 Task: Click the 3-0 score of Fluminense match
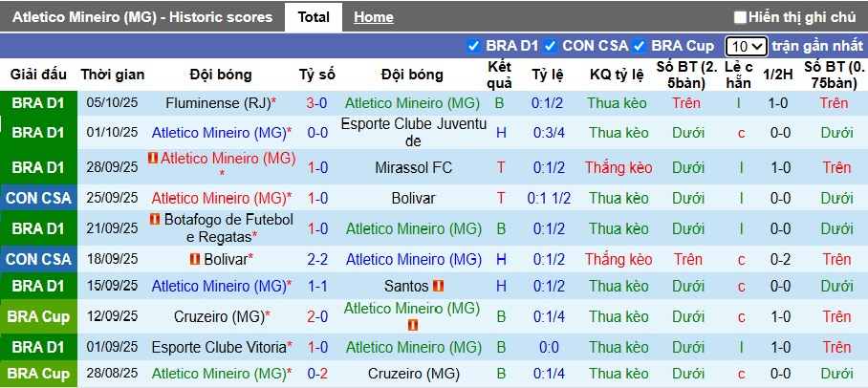[x=317, y=103]
